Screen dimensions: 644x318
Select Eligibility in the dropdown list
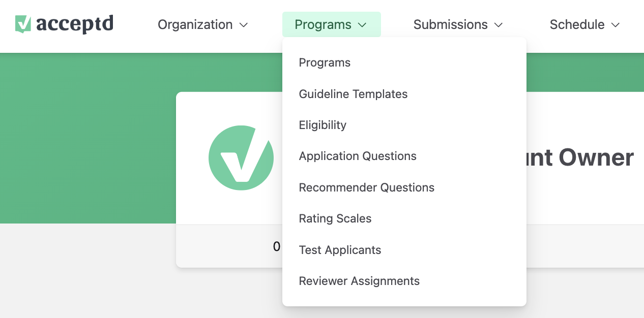(323, 125)
